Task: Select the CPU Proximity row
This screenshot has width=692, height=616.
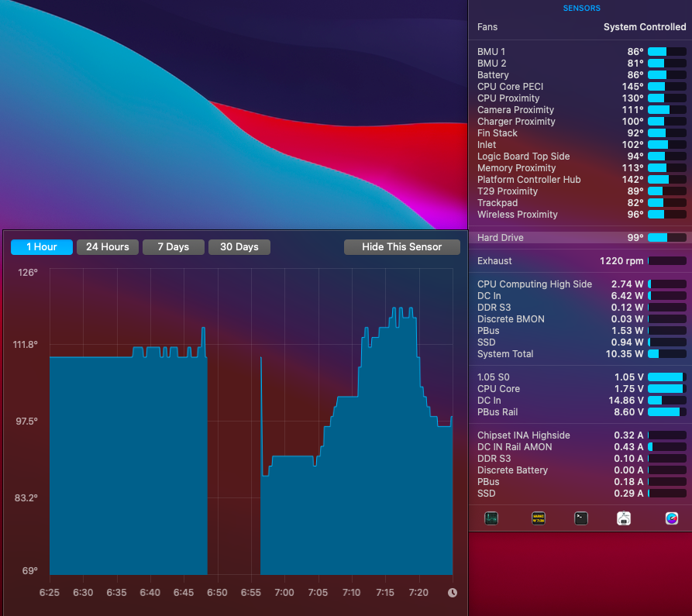Action: [x=581, y=98]
